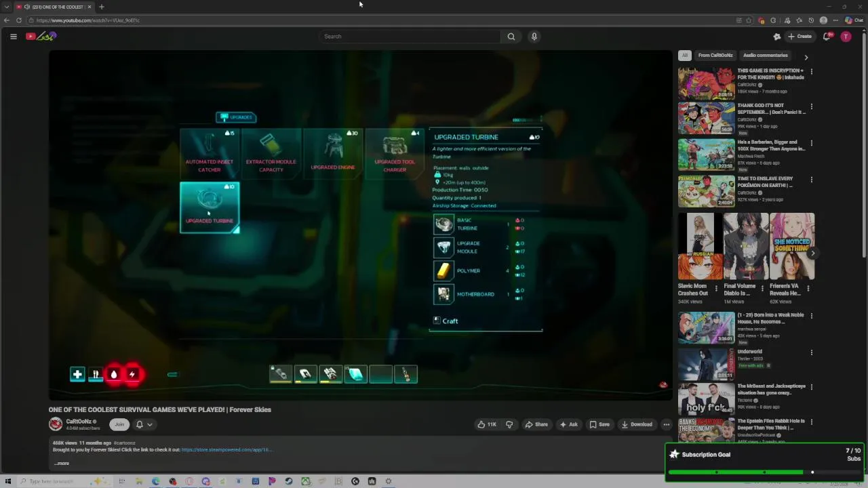
Task: Open the Windows Start menu
Action: point(8,481)
